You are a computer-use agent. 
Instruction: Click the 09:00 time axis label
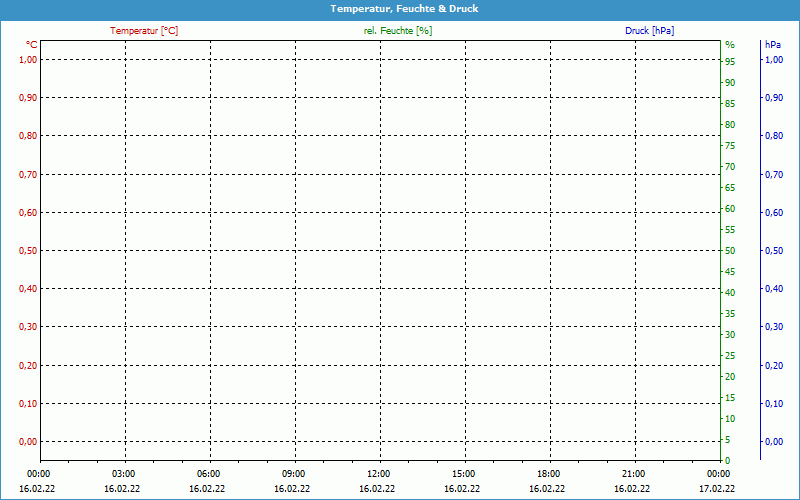(x=294, y=474)
